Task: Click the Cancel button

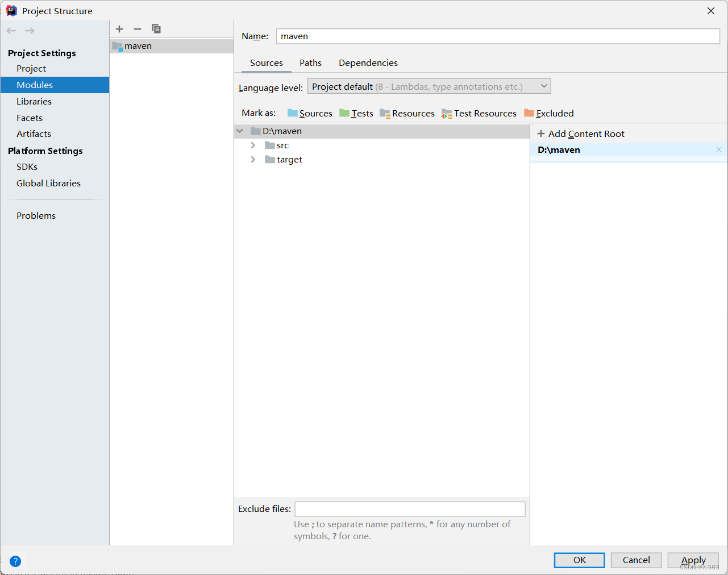Action: (x=637, y=560)
